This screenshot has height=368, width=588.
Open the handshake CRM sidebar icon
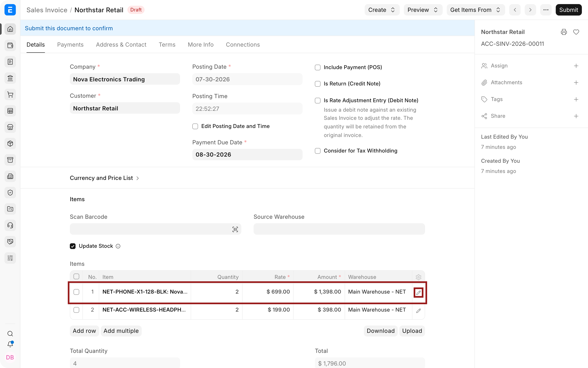[x=10, y=241]
